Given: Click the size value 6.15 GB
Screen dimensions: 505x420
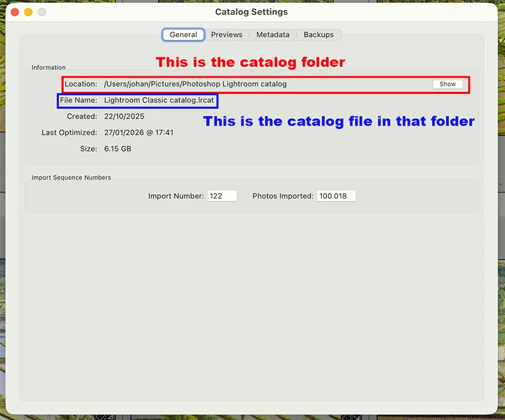Looking at the screenshot, I should pyautogui.click(x=118, y=149).
